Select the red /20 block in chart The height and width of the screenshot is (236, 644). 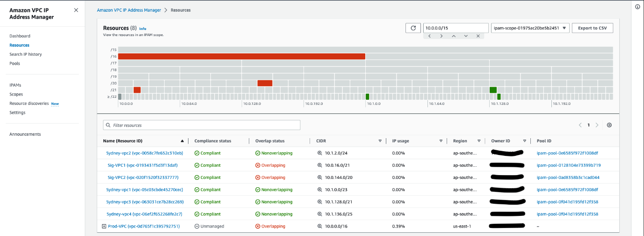(x=265, y=83)
